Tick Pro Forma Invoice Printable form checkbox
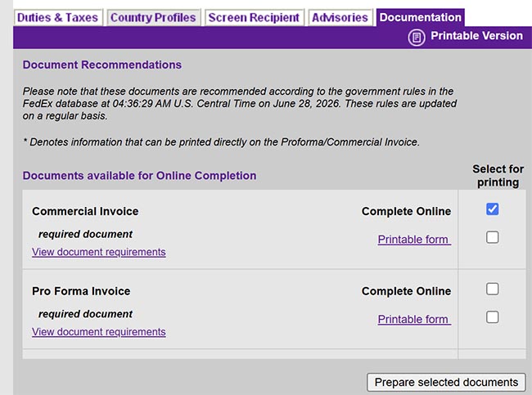The height and width of the screenshot is (395, 532). [x=492, y=317]
